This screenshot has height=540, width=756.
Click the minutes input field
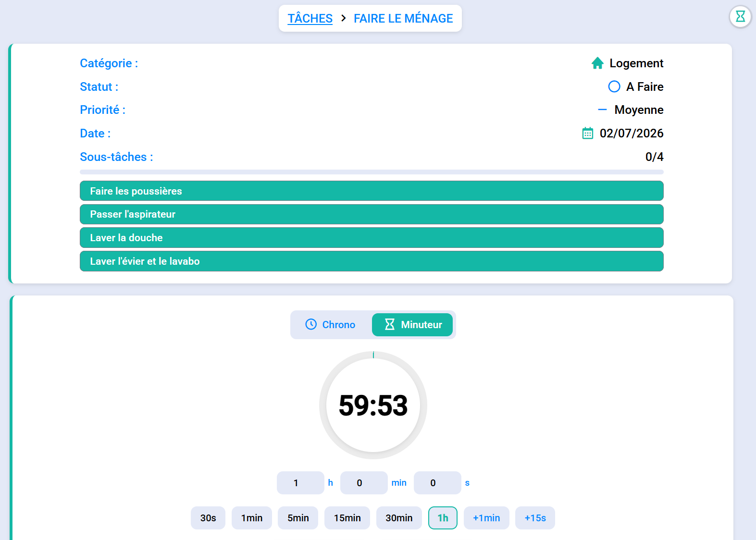(x=364, y=483)
